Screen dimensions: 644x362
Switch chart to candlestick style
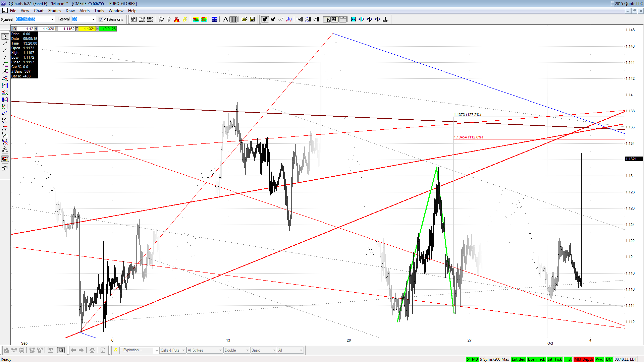[273, 19]
